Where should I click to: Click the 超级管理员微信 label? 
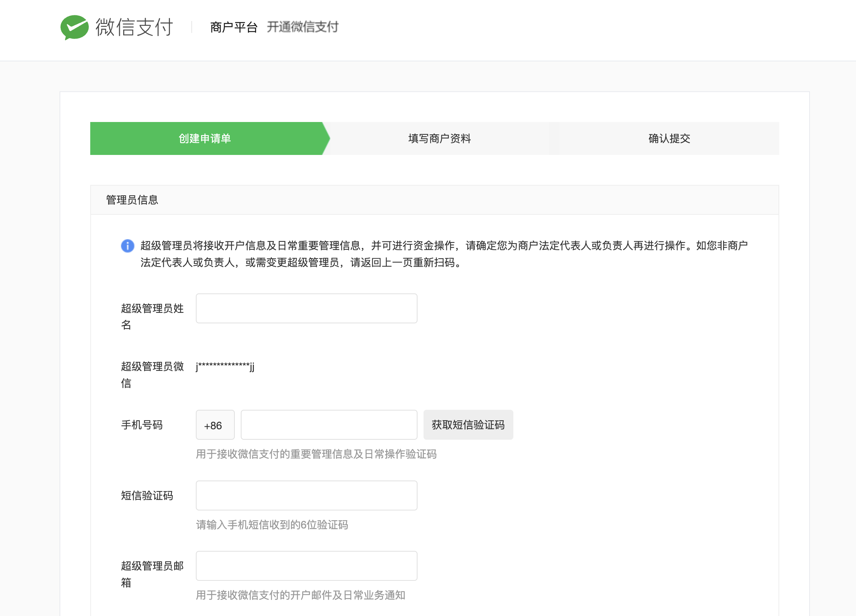click(x=152, y=375)
